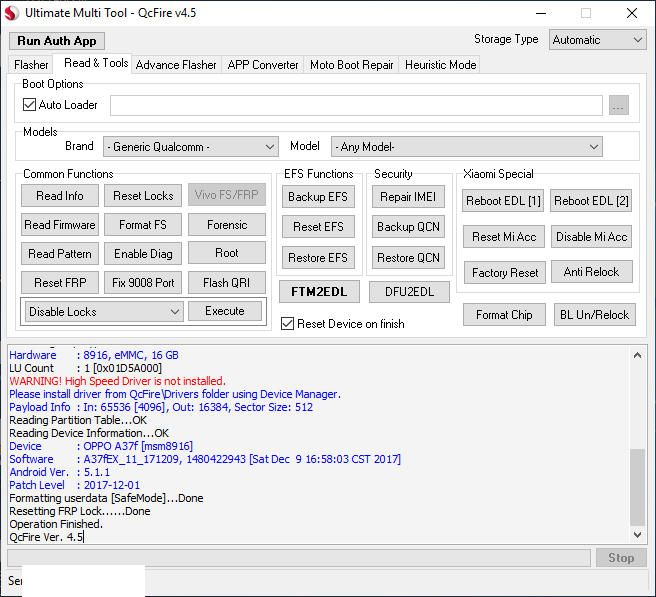656x597 pixels.
Task: Click the Forensic button
Action: (x=227, y=225)
